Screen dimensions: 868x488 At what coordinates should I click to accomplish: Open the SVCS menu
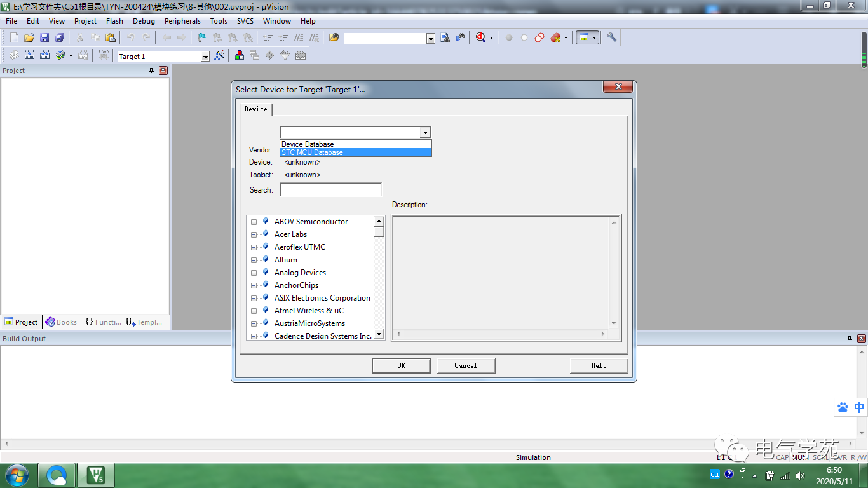pos(245,21)
